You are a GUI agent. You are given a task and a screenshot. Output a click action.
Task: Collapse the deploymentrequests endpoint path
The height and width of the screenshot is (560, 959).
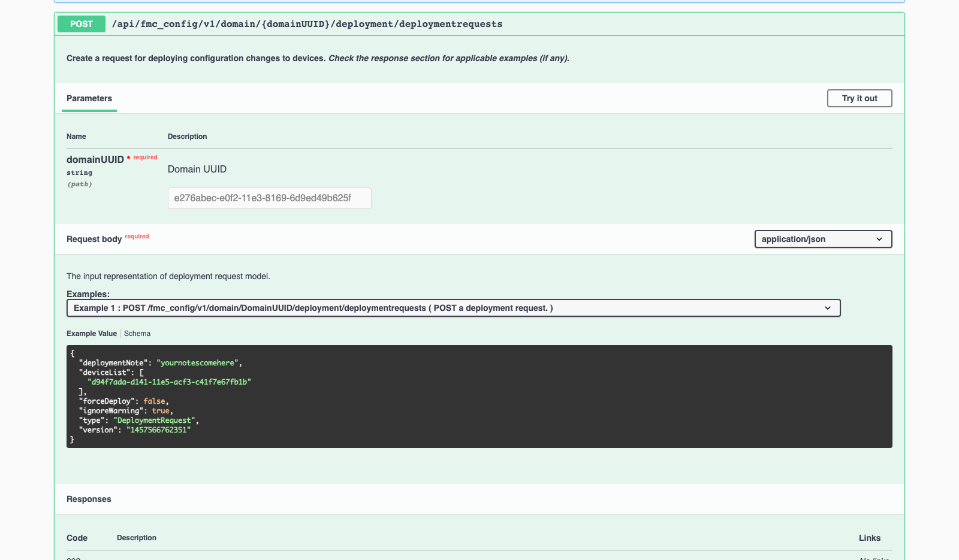tap(307, 24)
